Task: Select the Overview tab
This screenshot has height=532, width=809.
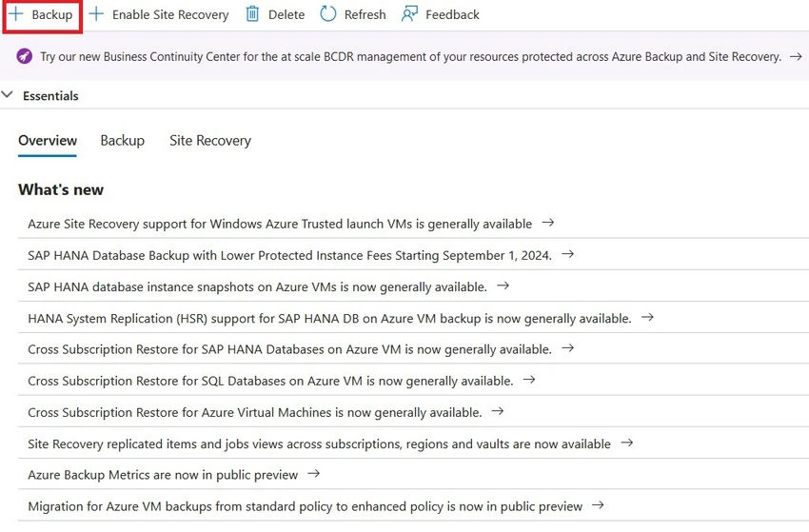Action: coord(48,140)
